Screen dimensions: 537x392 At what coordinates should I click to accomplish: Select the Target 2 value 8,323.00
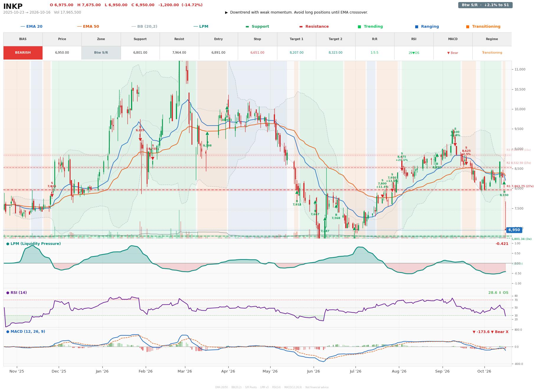coord(335,53)
